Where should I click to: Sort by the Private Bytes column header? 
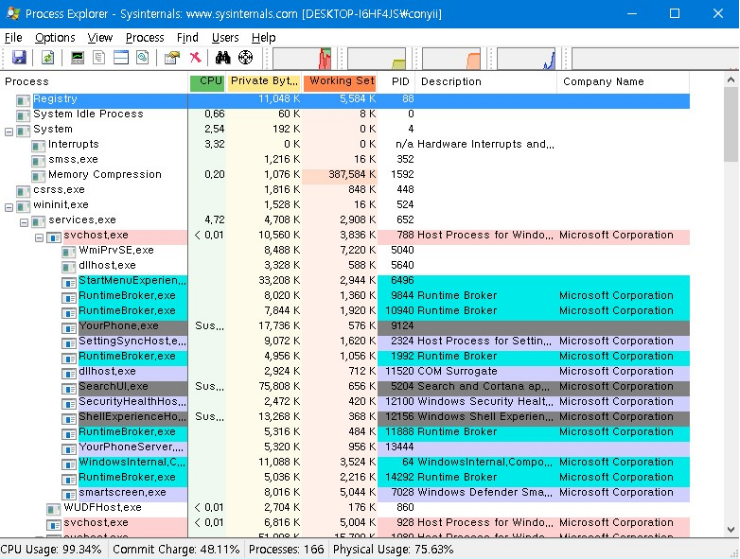264,82
